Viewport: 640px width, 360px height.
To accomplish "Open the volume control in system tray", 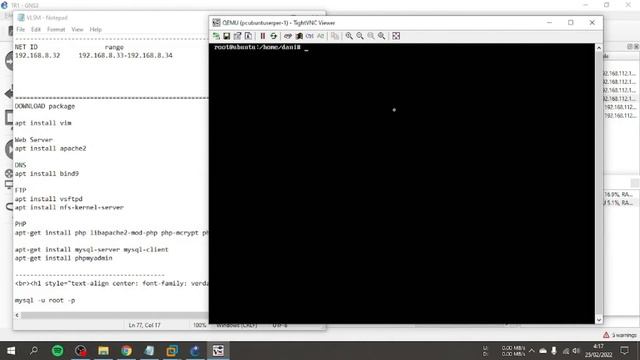I will pyautogui.click(x=576, y=351).
